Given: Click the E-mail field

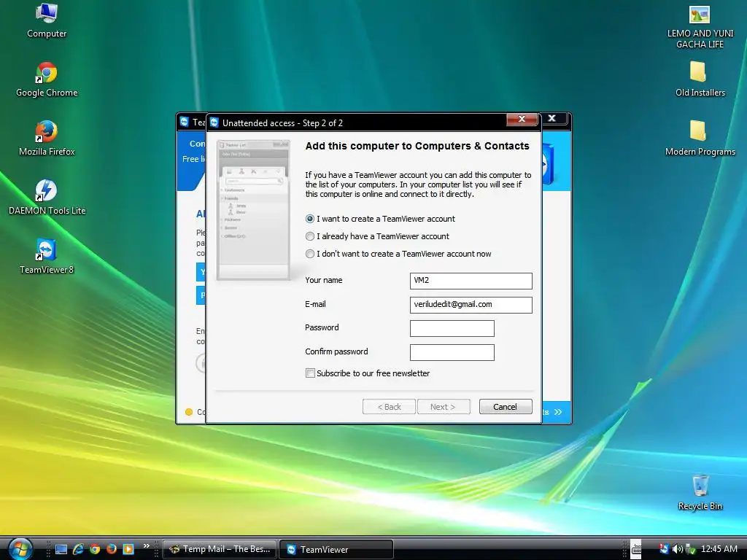Looking at the screenshot, I should click(x=471, y=305).
